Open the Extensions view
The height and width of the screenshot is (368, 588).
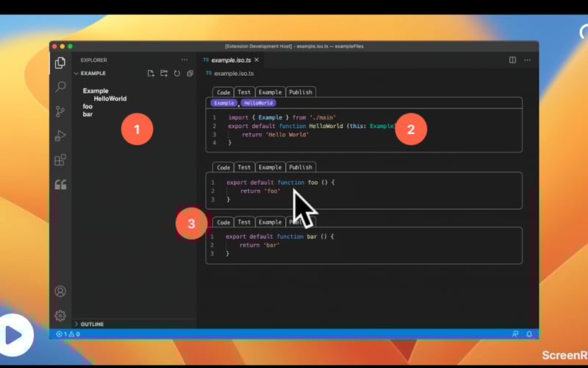pos(60,160)
